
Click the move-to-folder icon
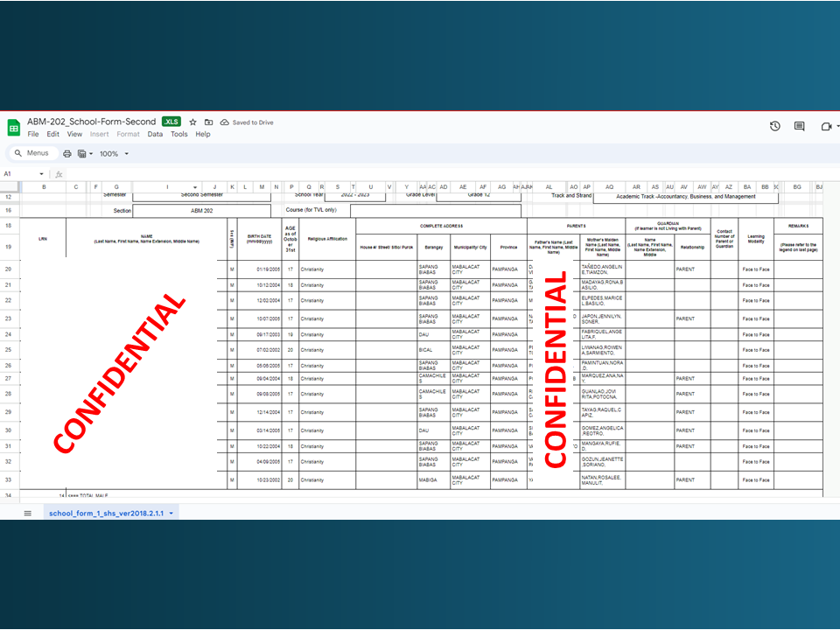(x=209, y=122)
